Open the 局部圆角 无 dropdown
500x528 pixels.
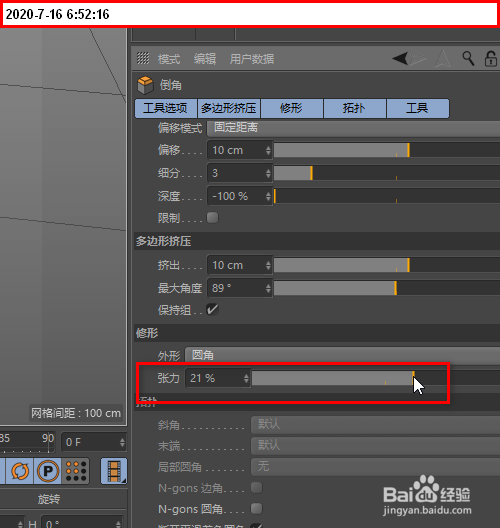click(x=375, y=467)
